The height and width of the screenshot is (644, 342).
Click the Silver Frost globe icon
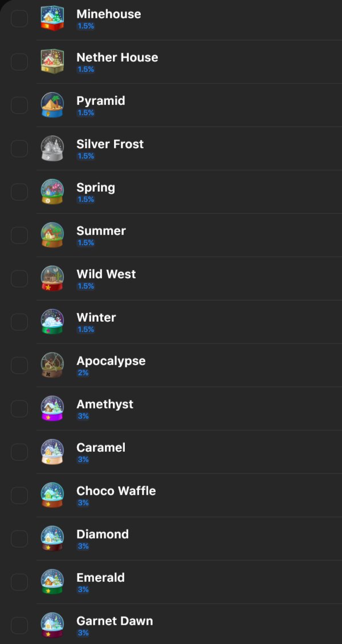coord(52,148)
